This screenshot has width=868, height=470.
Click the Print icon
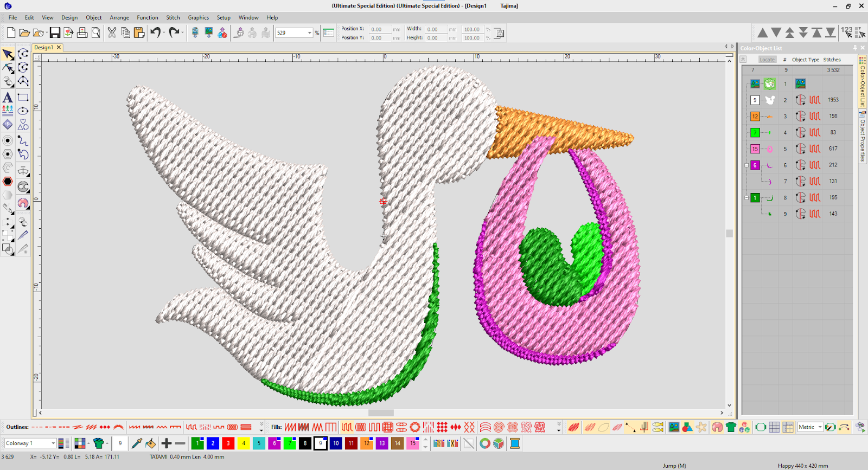(x=82, y=33)
